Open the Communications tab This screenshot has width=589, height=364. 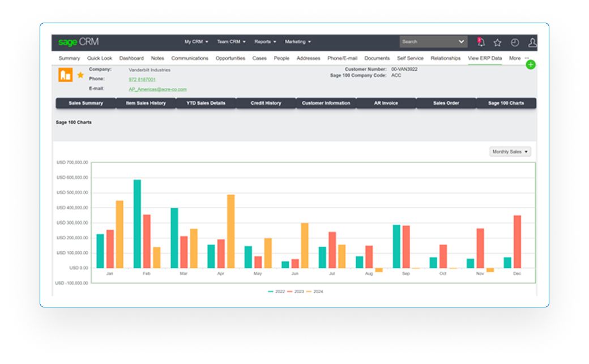tap(190, 58)
